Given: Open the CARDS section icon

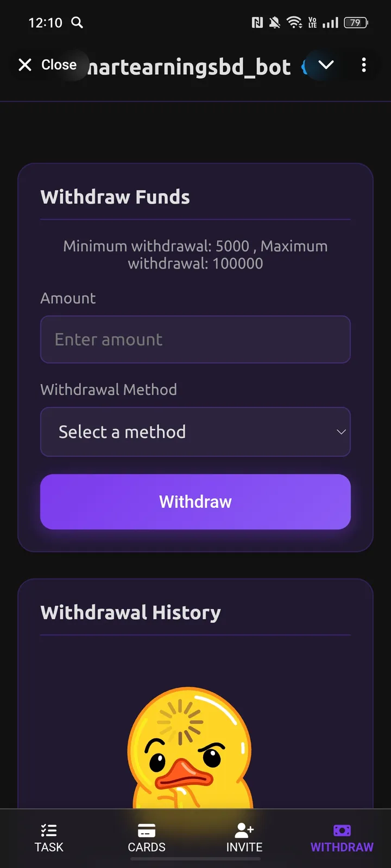Looking at the screenshot, I should tap(147, 829).
